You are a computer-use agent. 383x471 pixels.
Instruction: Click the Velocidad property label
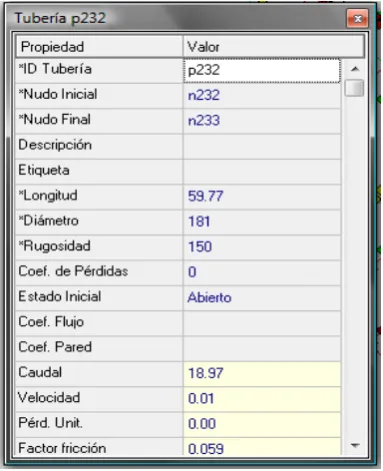tap(49, 398)
